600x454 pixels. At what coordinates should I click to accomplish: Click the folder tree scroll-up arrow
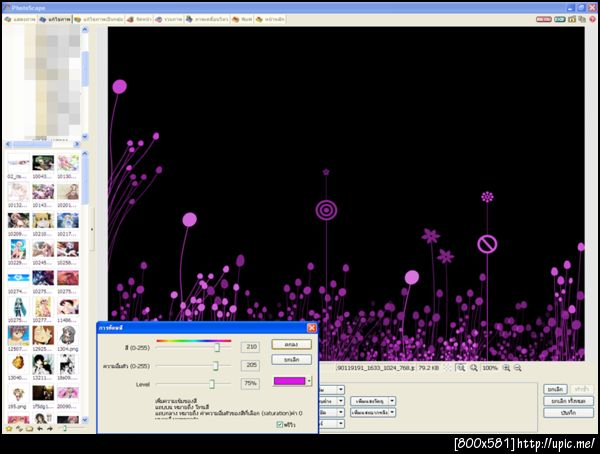click(85, 29)
